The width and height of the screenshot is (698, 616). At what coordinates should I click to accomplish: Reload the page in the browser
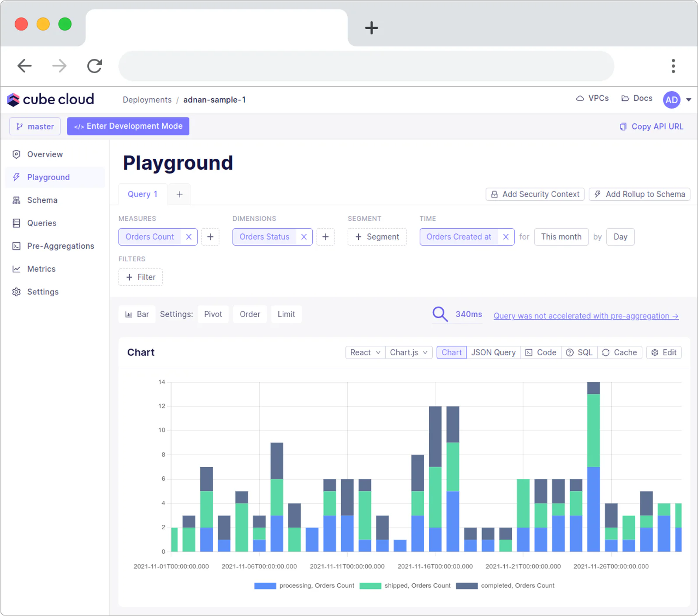[94, 66]
